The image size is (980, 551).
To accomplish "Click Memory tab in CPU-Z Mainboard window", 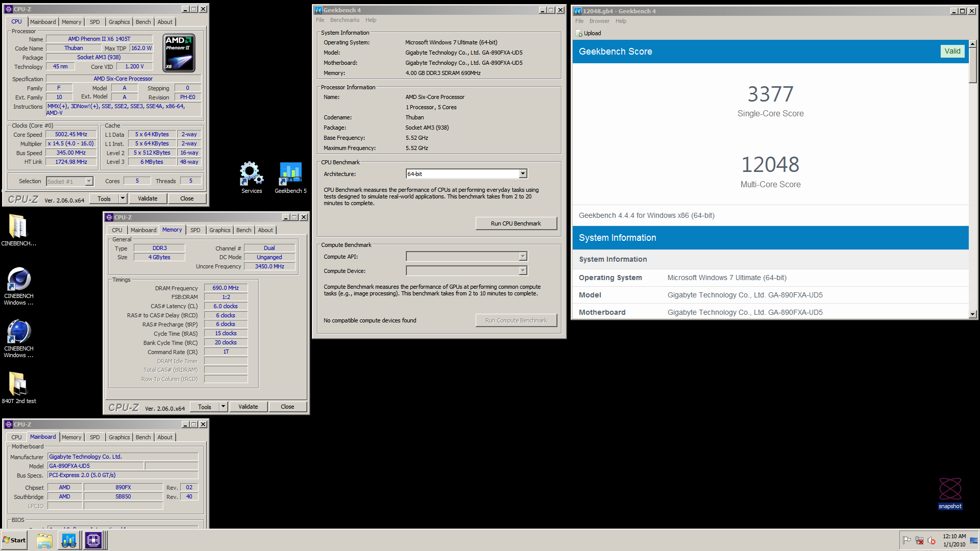I will (71, 437).
